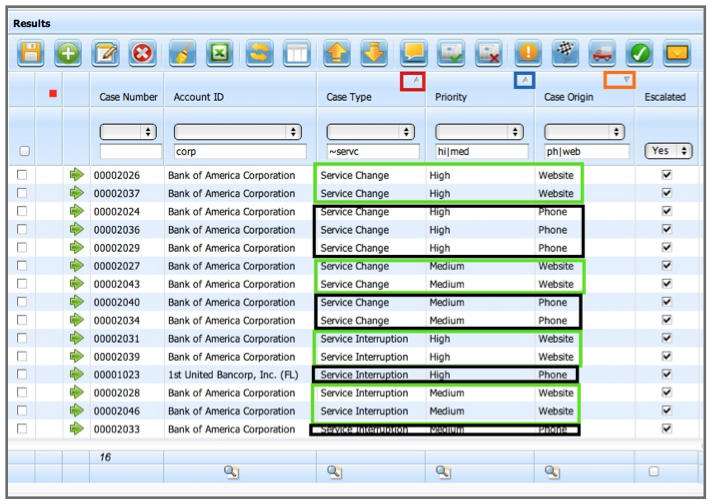Click the red X Delete icon
The width and height of the screenshot is (713, 504).
point(142,53)
